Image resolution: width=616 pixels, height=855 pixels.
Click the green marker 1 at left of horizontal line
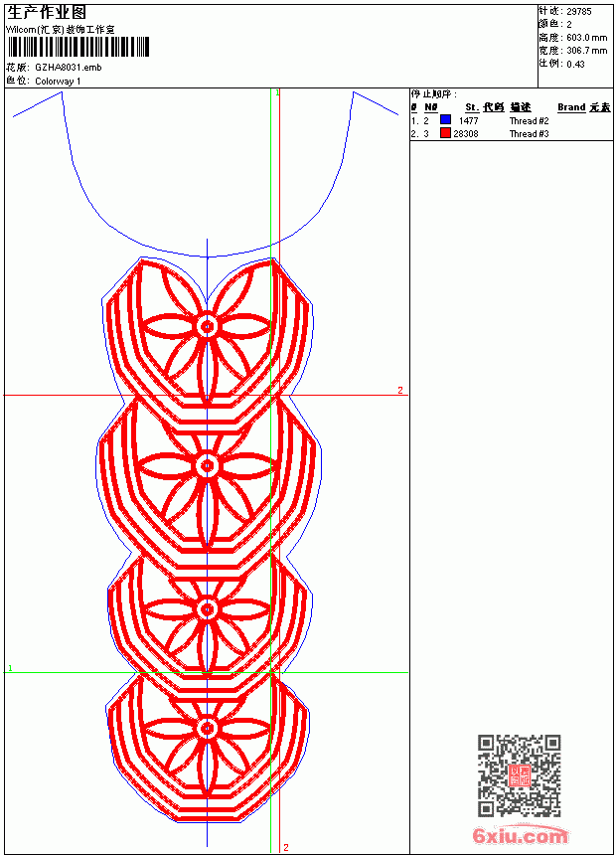click(x=10, y=668)
